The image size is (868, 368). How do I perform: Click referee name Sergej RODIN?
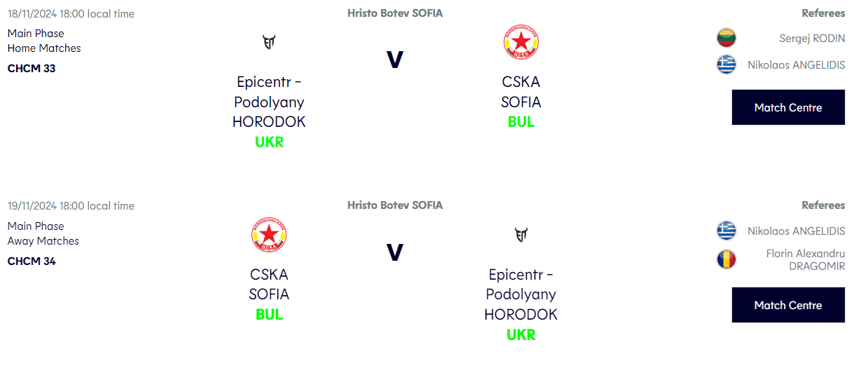click(812, 39)
